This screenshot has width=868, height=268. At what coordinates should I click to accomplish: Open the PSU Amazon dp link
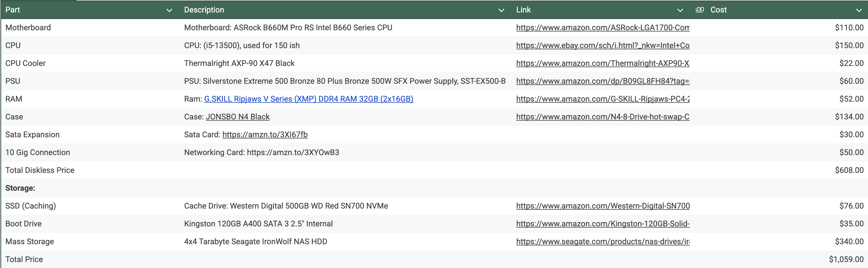coord(603,81)
